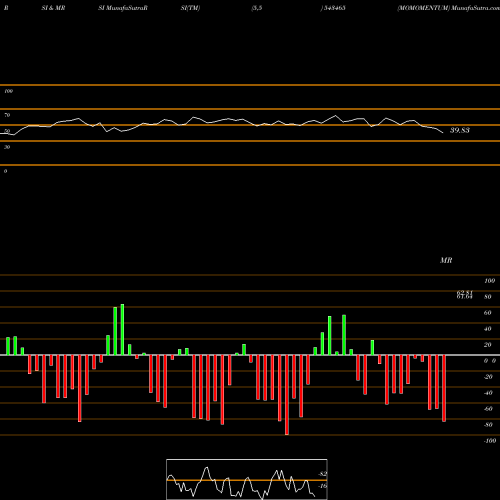Click the '543465' stock code text

[x=334, y=8]
